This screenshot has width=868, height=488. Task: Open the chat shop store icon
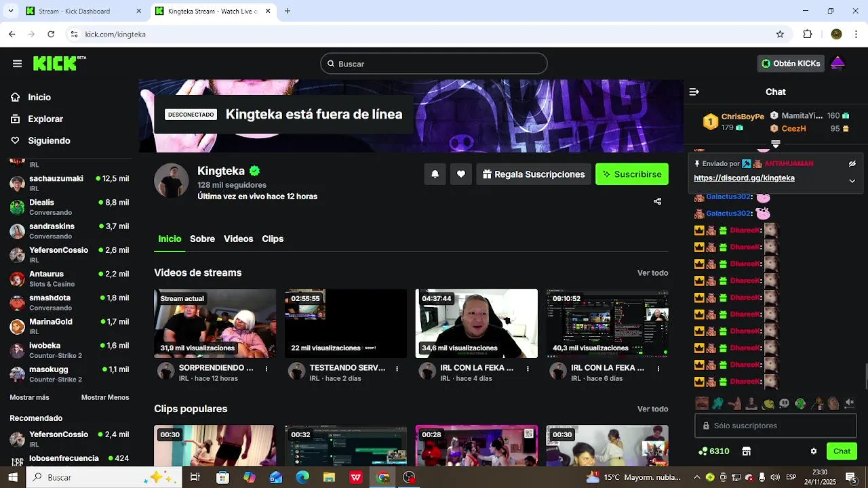pos(747,451)
